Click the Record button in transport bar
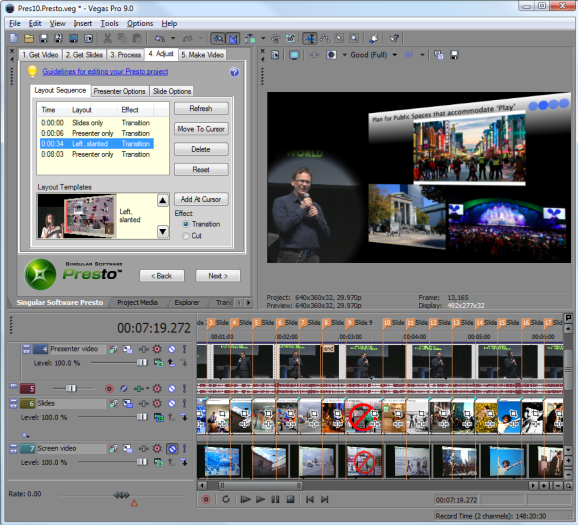This screenshot has height=525, width=578. [206, 500]
